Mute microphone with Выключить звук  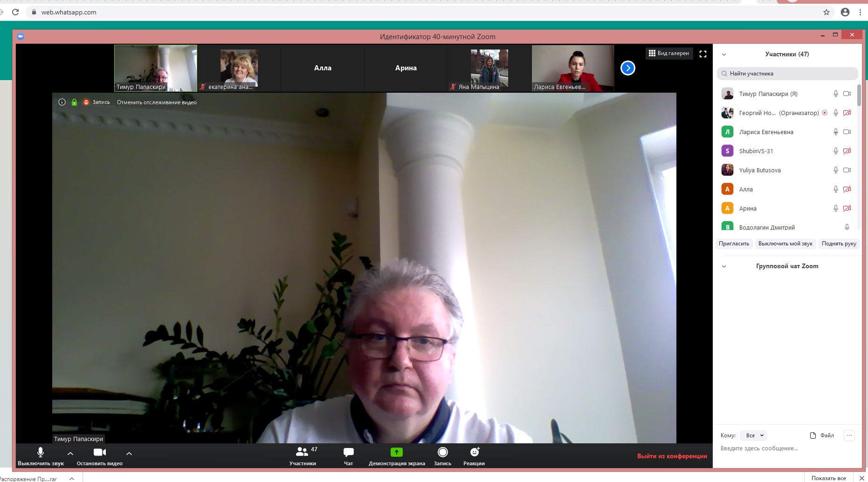coord(41,456)
